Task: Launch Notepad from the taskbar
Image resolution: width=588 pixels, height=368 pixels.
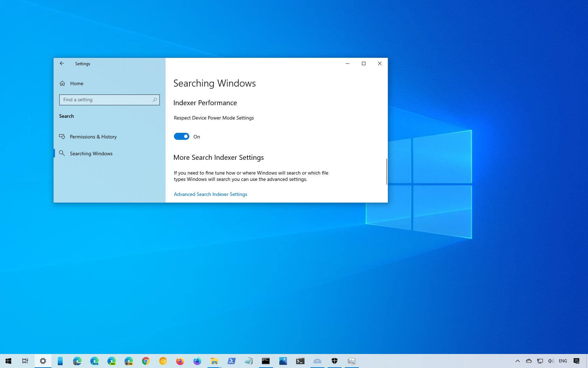Action: [x=248, y=361]
